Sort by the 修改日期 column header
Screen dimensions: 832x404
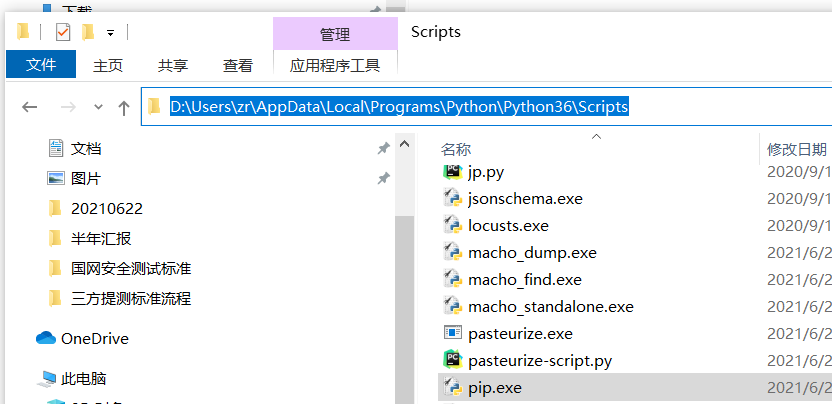(x=796, y=149)
